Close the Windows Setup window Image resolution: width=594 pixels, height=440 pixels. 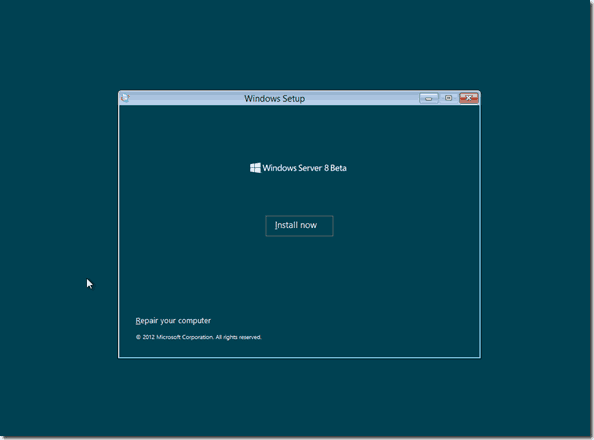click(x=469, y=98)
